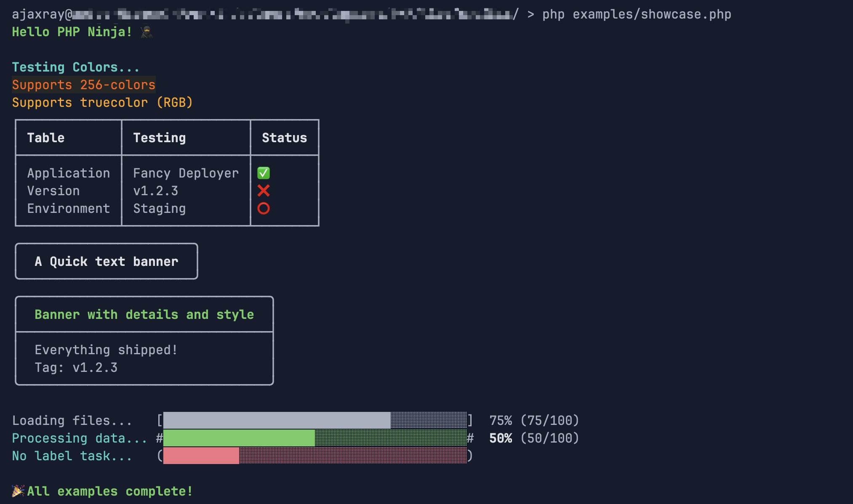This screenshot has width=853, height=504.
Task: Expand the 'A Quick text banner' box
Action: [x=106, y=261]
